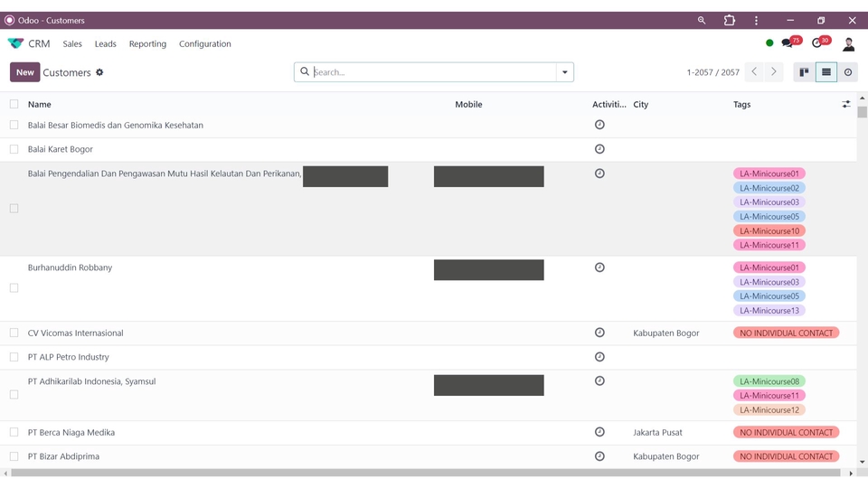Check CV Vicomas Internasional row checkbox
This screenshot has width=868, height=488.
tap(14, 333)
